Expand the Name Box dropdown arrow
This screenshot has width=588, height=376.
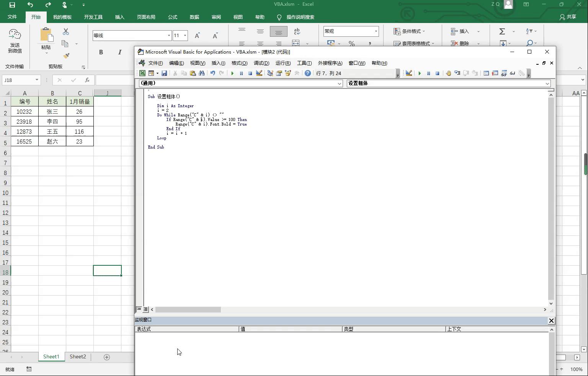click(37, 80)
